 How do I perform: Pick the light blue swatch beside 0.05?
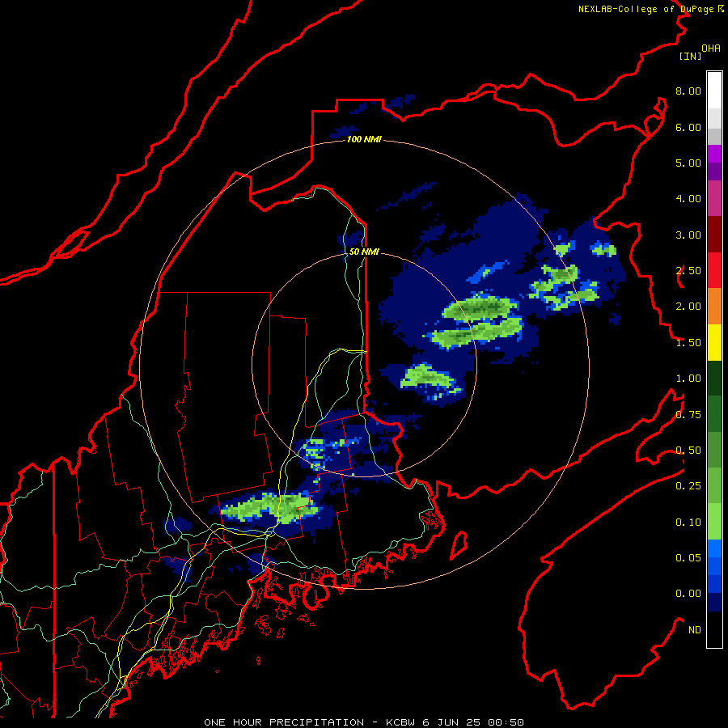coord(714,548)
